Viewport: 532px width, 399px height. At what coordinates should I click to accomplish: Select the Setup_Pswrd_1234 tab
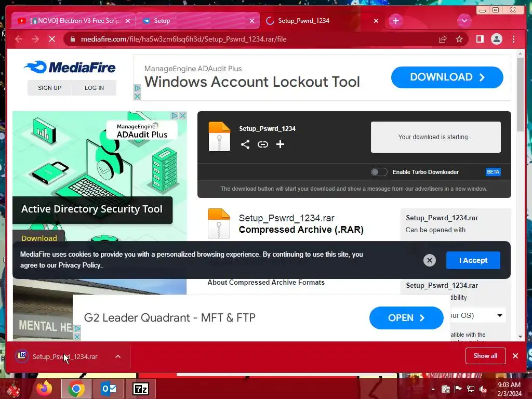(322, 21)
